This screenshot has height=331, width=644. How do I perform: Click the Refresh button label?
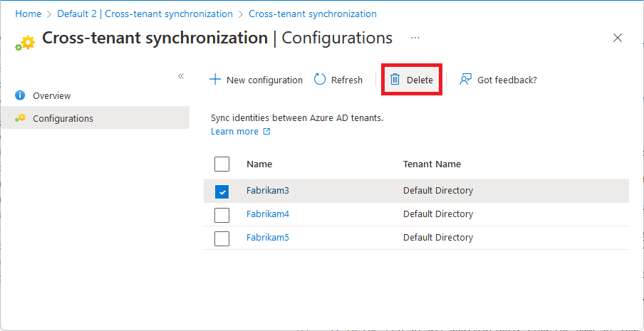point(347,80)
